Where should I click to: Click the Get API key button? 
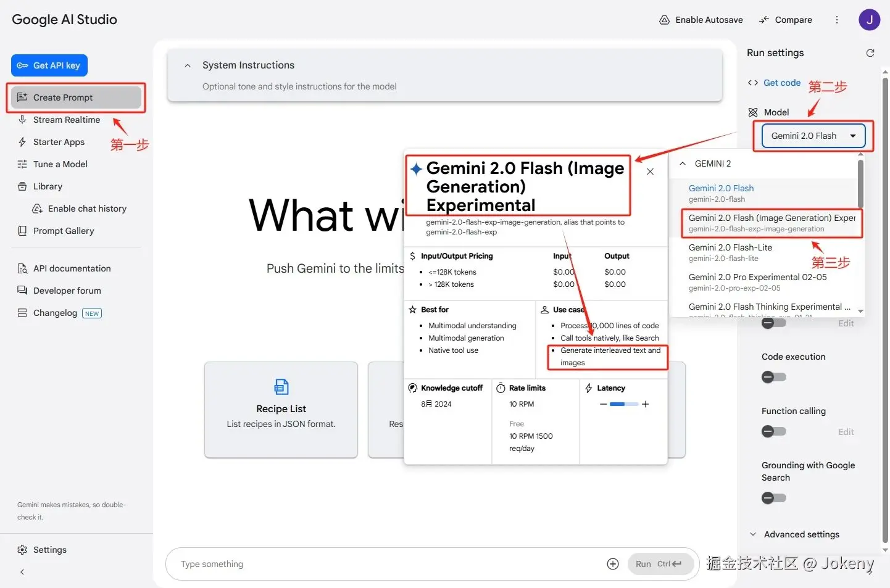pos(49,65)
